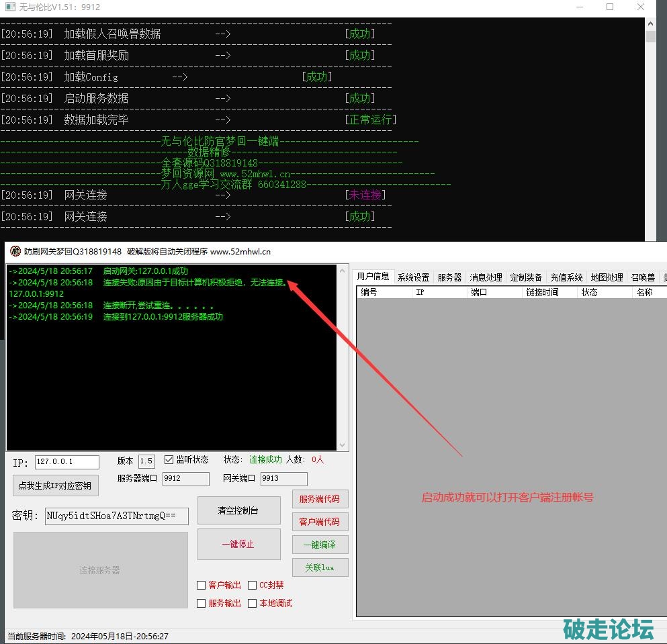Click the log panel scroll-down arrow
This screenshot has width=667, height=644.
click(343, 445)
